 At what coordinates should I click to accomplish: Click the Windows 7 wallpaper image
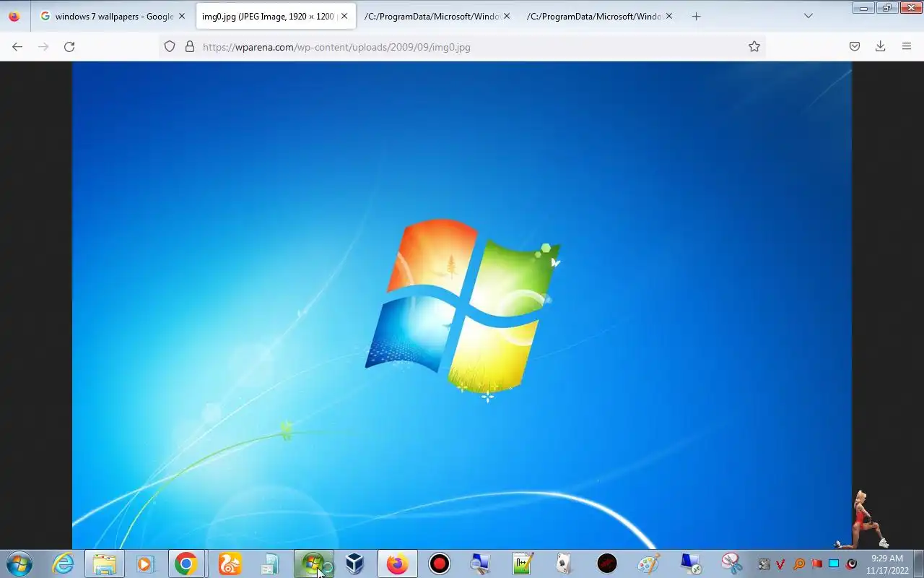click(462, 305)
